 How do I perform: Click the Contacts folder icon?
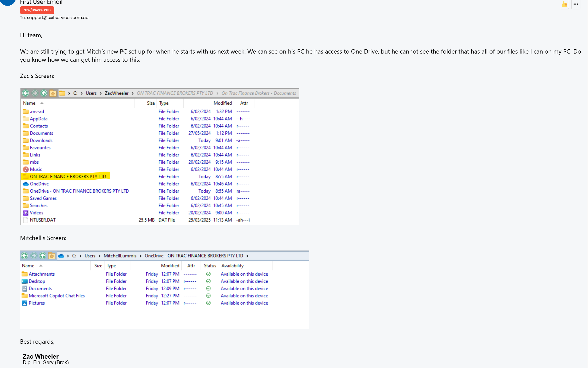pyautogui.click(x=26, y=126)
